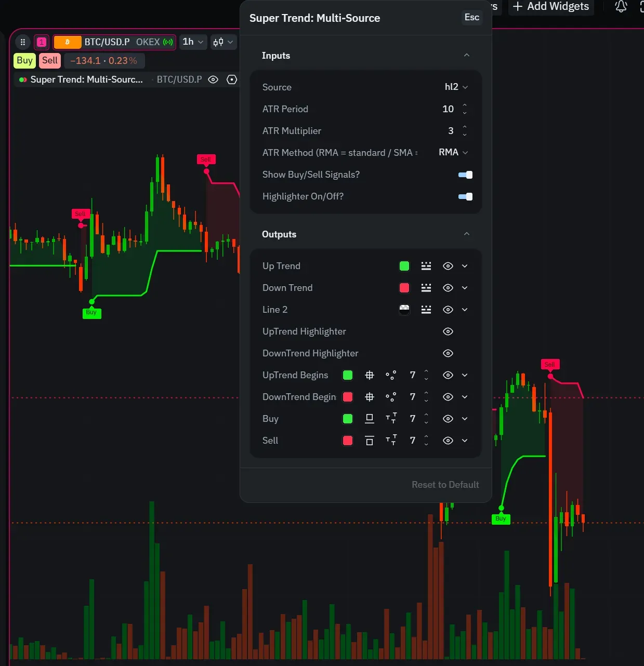Hide the UpTrend Highlighter output
Screen dimensions: 644x666
click(448, 331)
